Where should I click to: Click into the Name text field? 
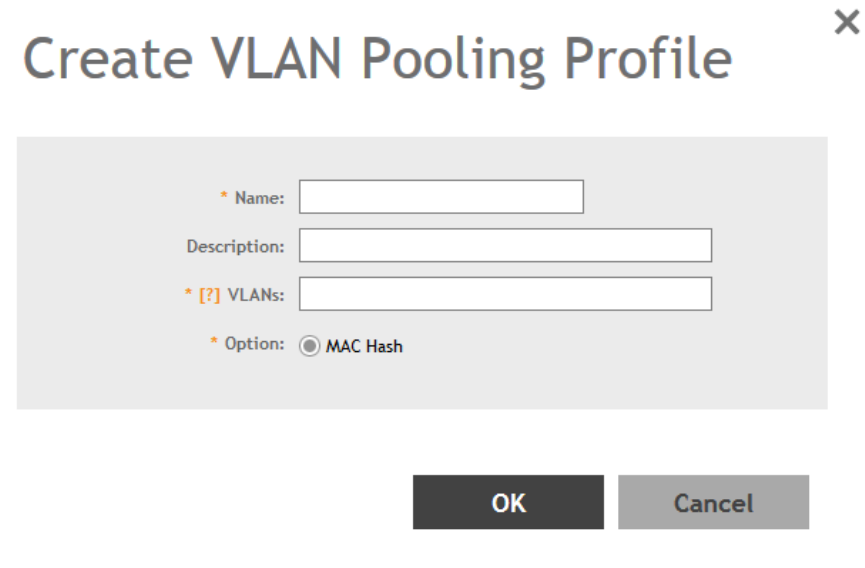(x=441, y=197)
